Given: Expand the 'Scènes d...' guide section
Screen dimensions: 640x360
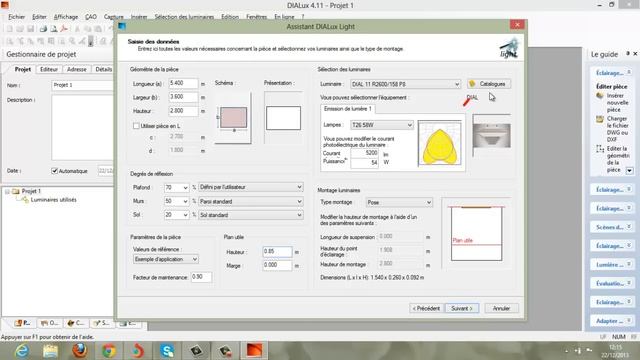Looking at the screenshot, I should click(x=612, y=227).
